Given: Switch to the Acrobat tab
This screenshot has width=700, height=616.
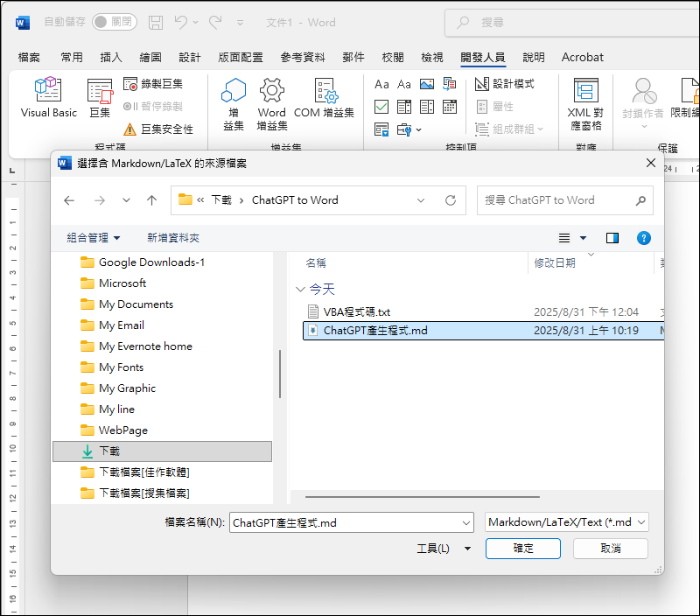Looking at the screenshot, I should click(583, 58).
